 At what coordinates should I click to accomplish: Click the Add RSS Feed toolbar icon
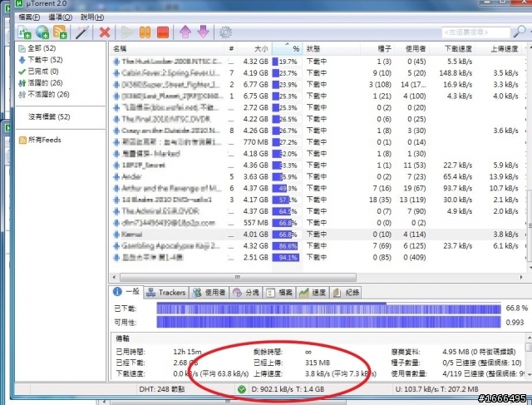(x=60, y=32)
